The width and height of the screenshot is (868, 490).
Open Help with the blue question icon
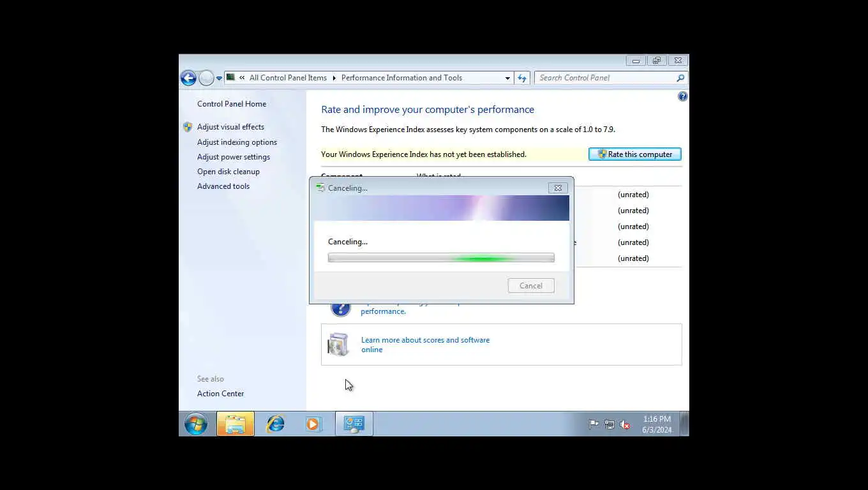pos(683,96)
